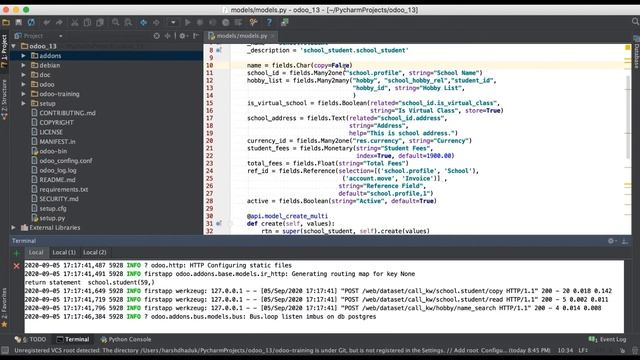The height and width of the screenshot is (360, 640).
Task: Close terminal session with red X
Action: pos(16,266)
